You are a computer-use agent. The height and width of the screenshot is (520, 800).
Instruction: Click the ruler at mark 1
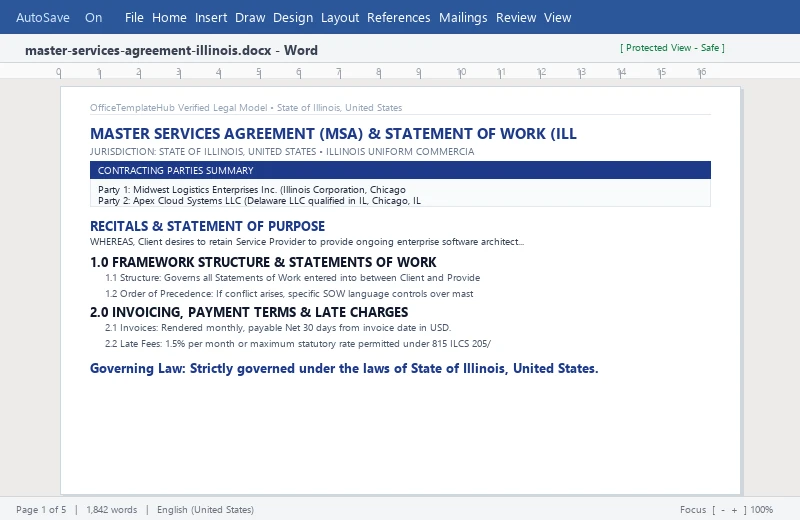point(99,72)
